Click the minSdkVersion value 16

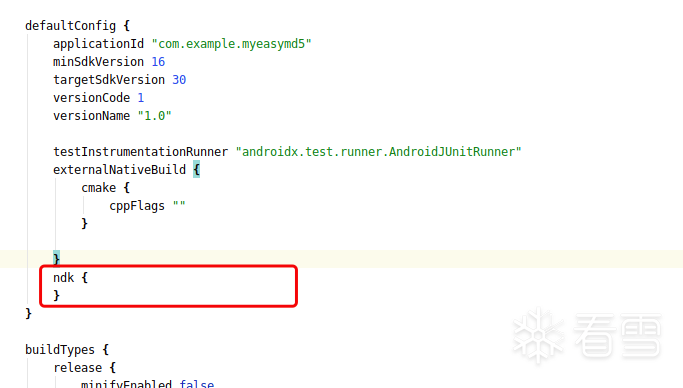coord(158,62)
